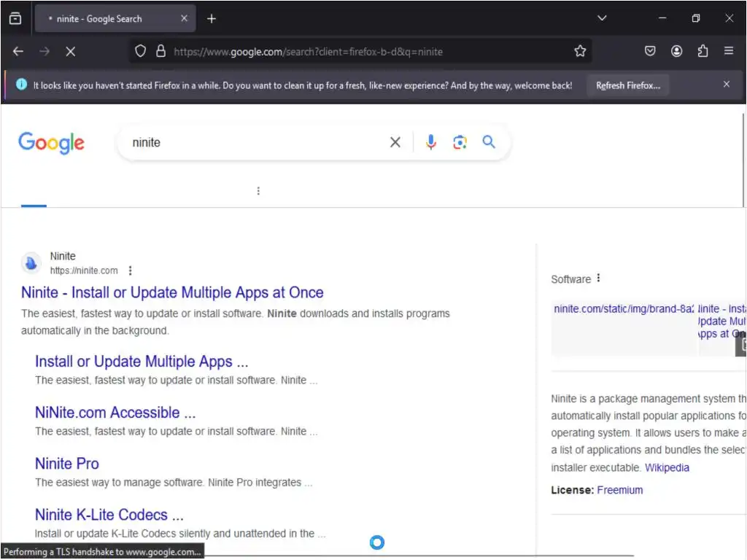Click the TLS handshake status text
Screen dimensions: 747x560
102,552
